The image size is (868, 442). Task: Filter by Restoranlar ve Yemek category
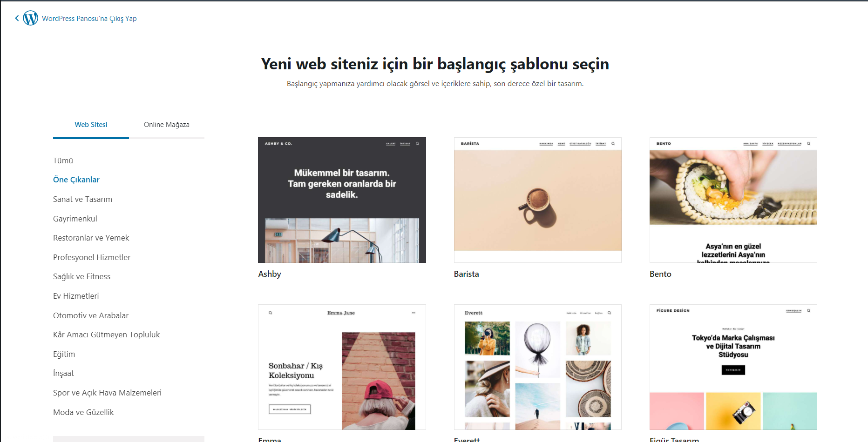click(x=91, y=238)
